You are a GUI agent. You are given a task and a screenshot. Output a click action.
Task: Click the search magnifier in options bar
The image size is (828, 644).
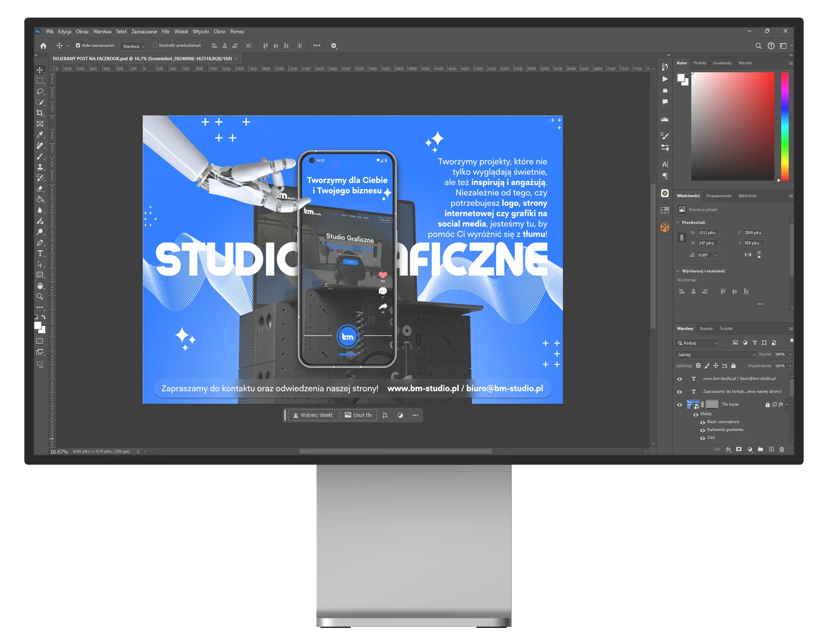tap(758, 46)
